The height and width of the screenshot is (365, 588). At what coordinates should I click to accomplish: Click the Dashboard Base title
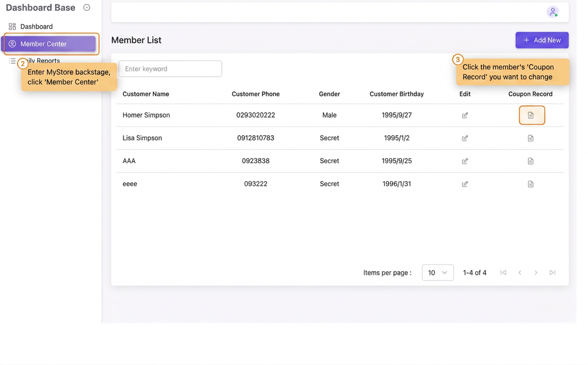41,7
